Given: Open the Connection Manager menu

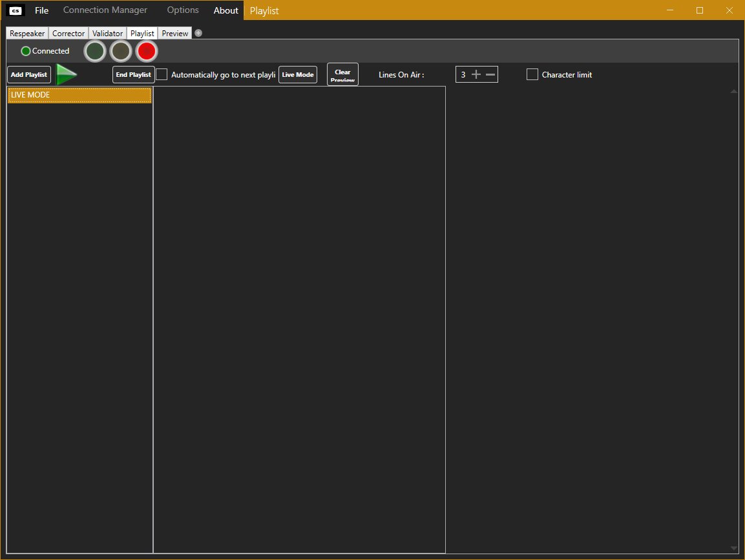Looking at the screenshot, I should coord(105,10).
